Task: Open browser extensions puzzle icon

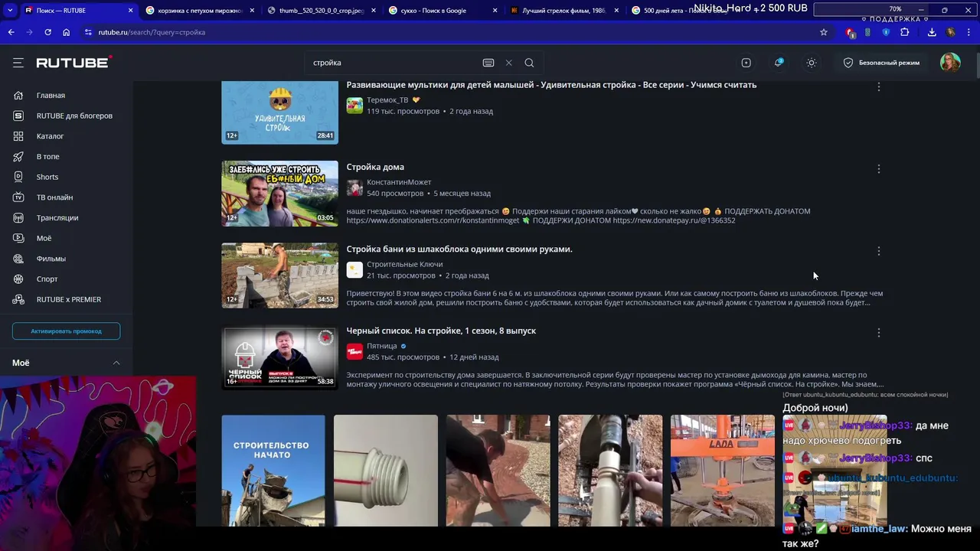Action: [x=905, y=32]
